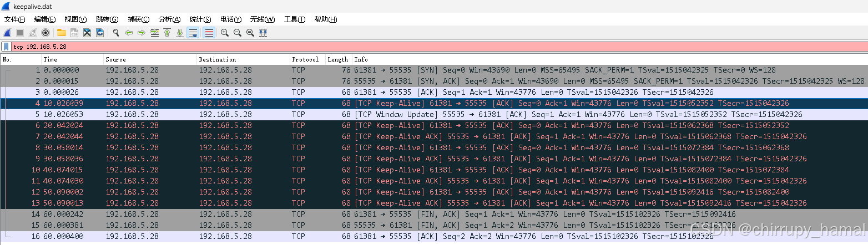Sort by the Source column header
Viewport: 868px width, 245px height.
(150, 59)
